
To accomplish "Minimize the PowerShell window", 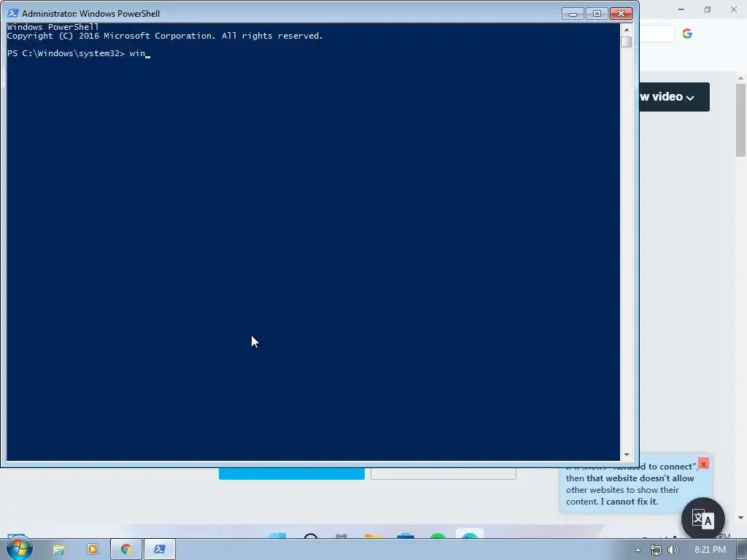I will tap(573, 14).
